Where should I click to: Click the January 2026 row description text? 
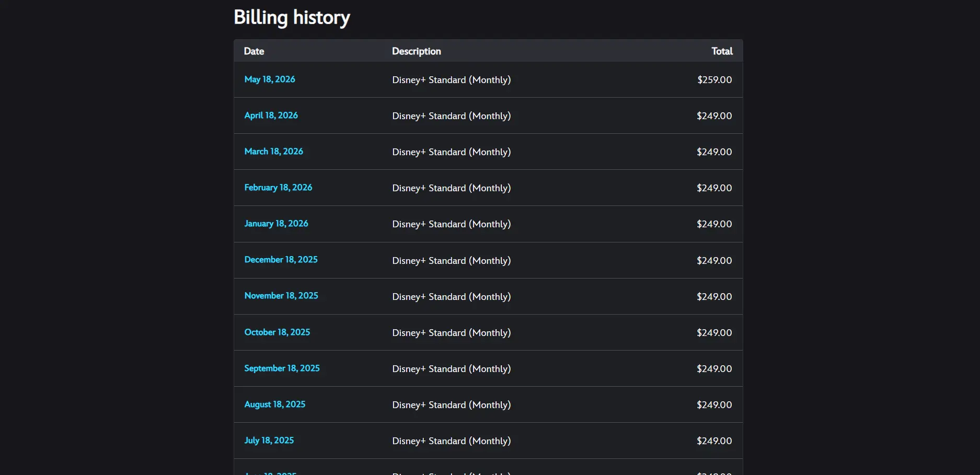(452, 224)
